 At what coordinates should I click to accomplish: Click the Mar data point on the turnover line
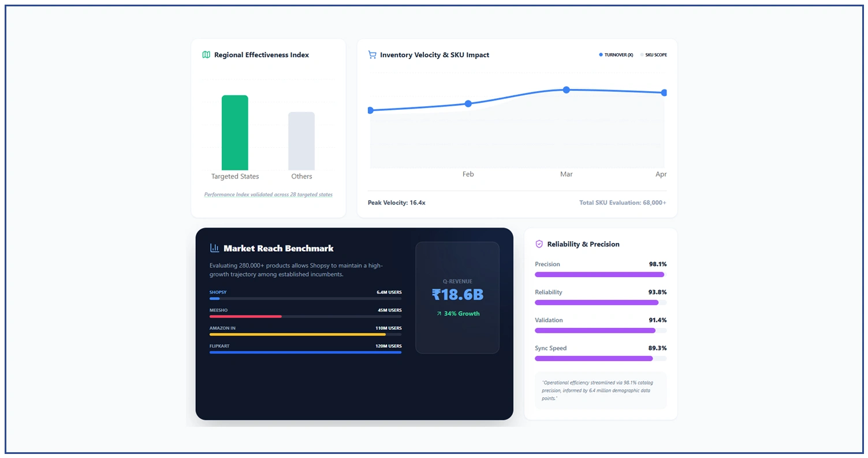point(566,90)
